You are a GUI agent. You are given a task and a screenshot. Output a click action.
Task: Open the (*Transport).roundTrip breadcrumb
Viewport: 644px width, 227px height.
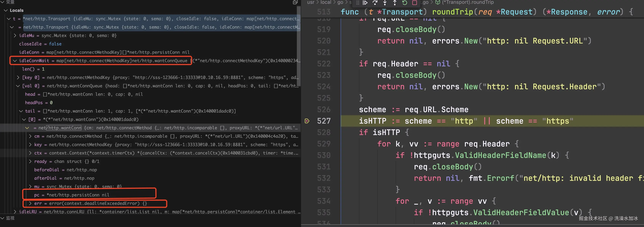coord(468,2)
